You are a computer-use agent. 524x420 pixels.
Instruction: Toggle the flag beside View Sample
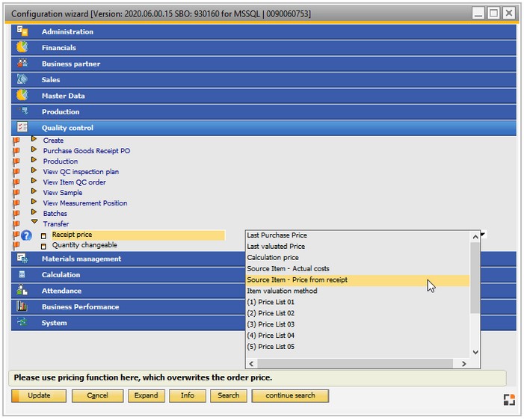[x=16, y=193]
